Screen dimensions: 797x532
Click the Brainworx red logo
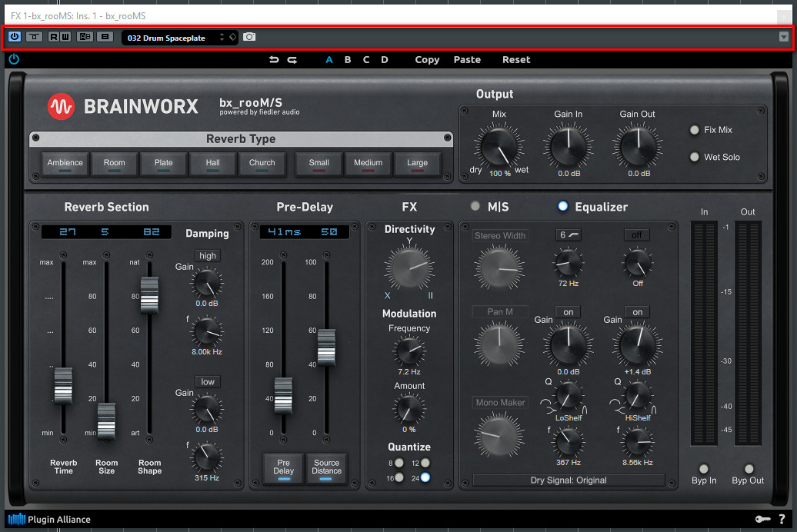click(x=61, y=107)
